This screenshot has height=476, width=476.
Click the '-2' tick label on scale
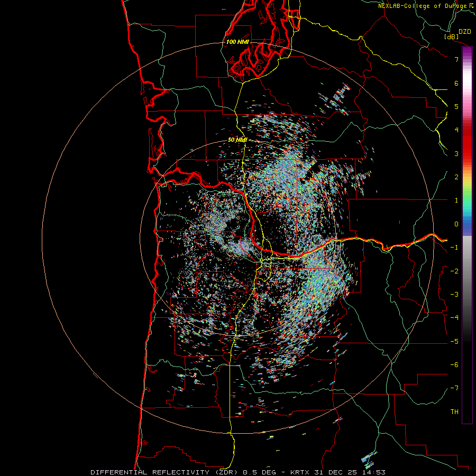tap(454, 271)
